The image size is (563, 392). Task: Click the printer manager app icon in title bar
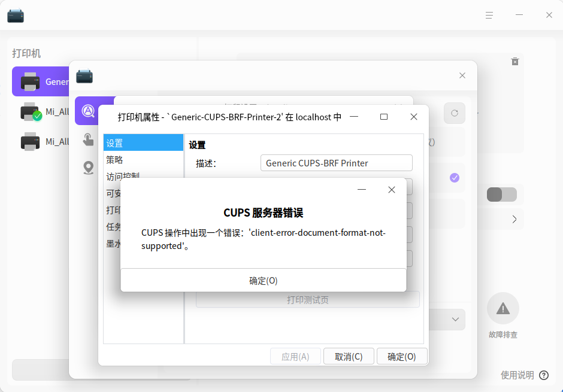point(16,15)
